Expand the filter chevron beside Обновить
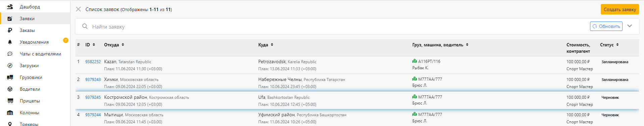Viewport: 644px width, 126px height. point(630,26)
